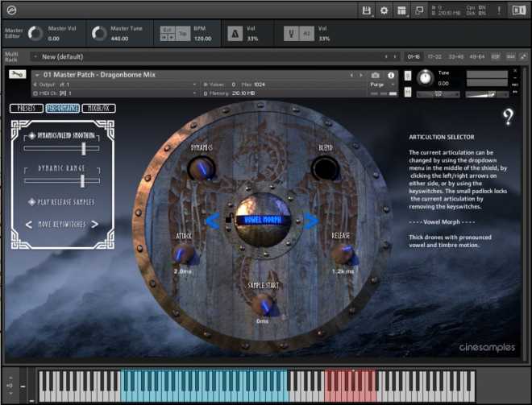Click the Ext sync button
This screenshot has width=532, height=405.
pos(168,30)
